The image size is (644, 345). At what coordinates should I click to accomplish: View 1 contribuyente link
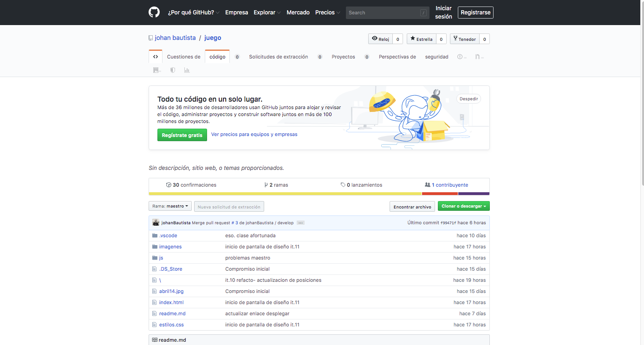(447, 185)
